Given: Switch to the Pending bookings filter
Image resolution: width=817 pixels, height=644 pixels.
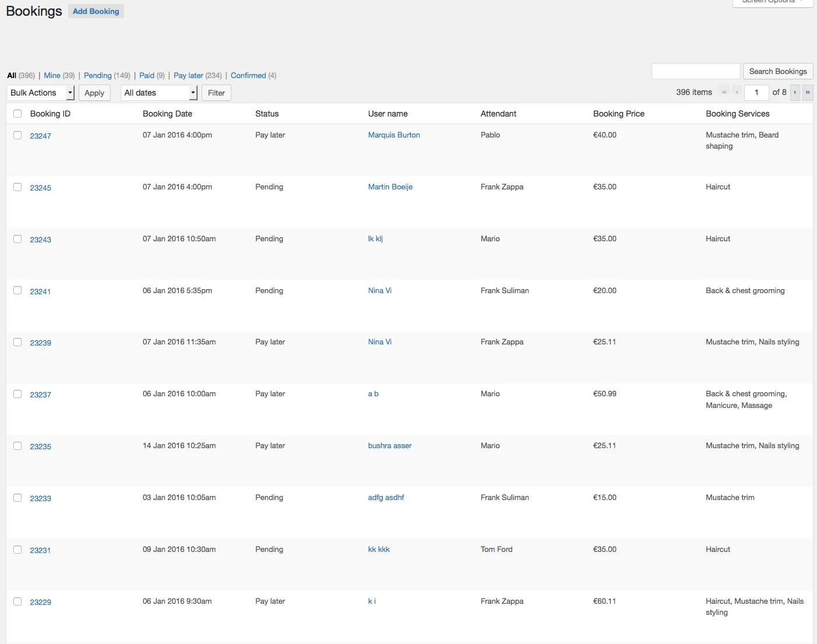Looking at the screenshot, I should (97, 75).
